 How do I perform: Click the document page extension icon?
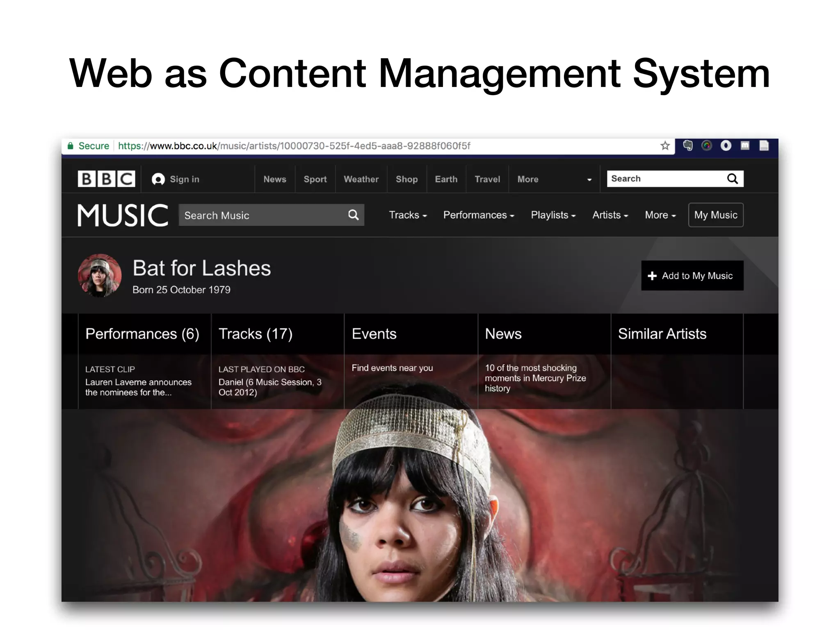click(x=764, y=146)
